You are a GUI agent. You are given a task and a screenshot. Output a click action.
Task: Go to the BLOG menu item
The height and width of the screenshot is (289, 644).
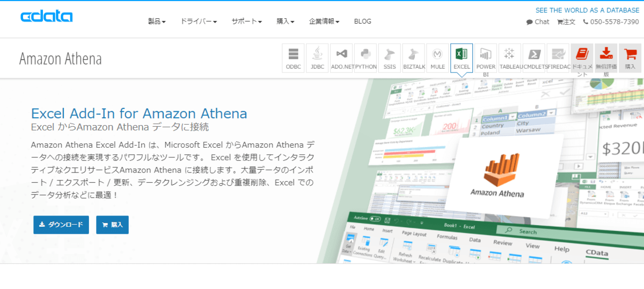tap(363, 21)
